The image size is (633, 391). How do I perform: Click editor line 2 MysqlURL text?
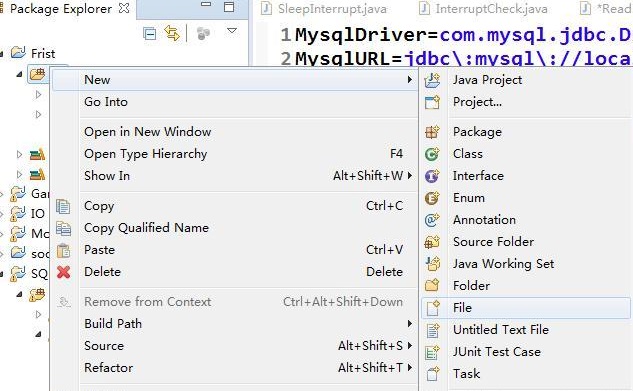(348, 59)
